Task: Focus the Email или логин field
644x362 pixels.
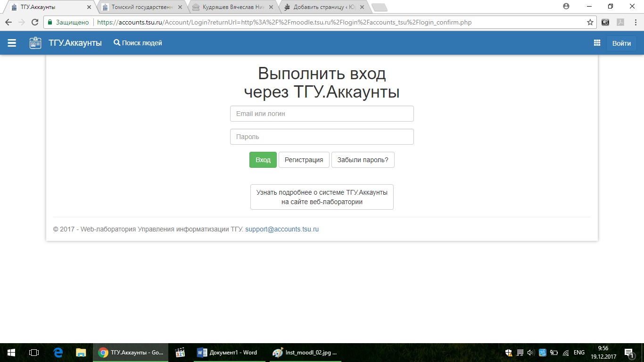Action: pyautogui.click(x=322, y=114)
